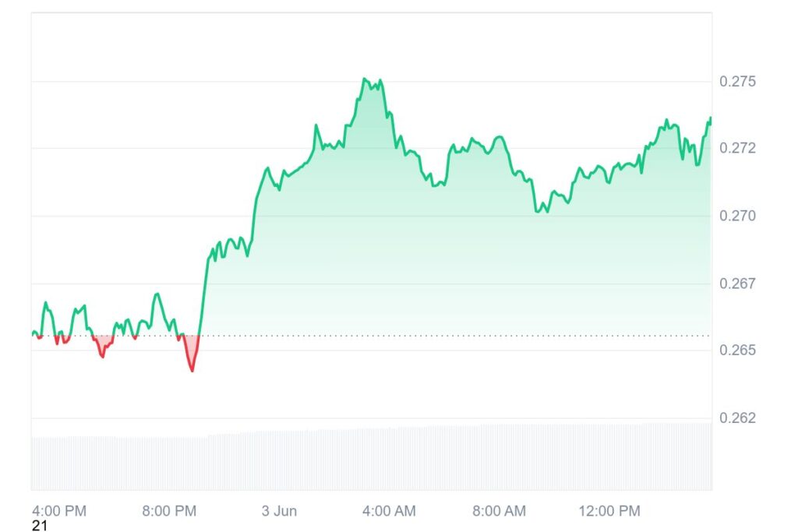The image size is (798, 532).
Task: Click the volume bars area below the chart
Action: point(371,458)
